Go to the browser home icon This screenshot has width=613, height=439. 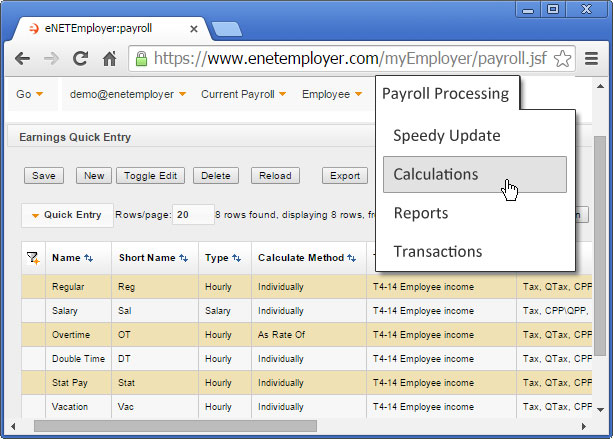[x=109, y=59]
